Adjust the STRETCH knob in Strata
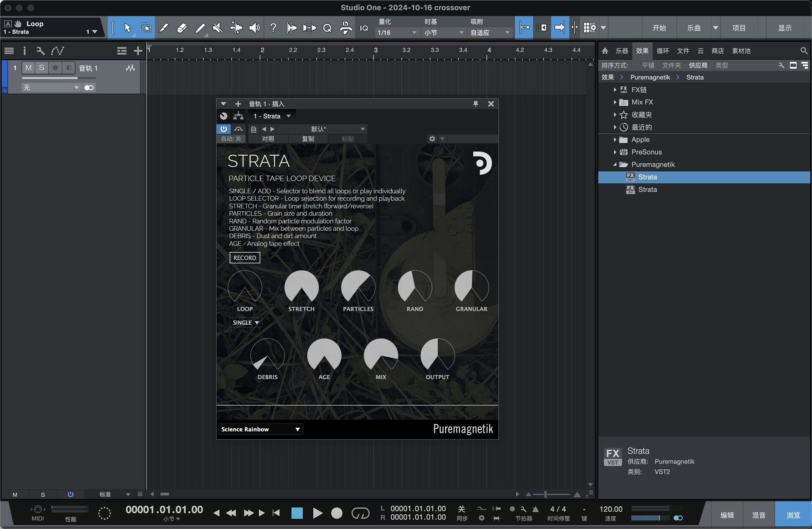The height and width of the screenshot is (529, 812). coord(302,287)
